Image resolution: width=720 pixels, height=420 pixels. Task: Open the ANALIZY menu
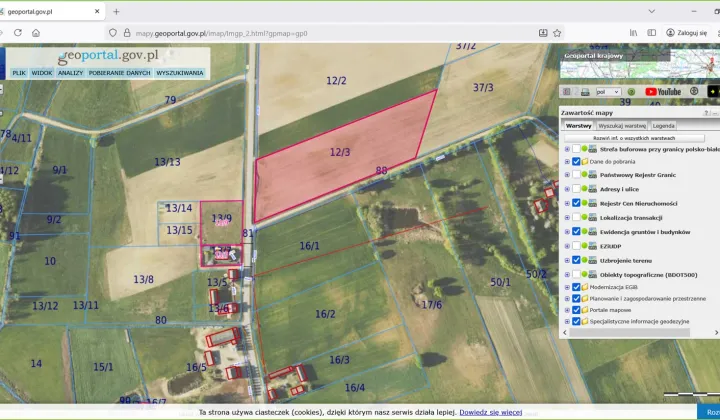click(x=70, y=73)
